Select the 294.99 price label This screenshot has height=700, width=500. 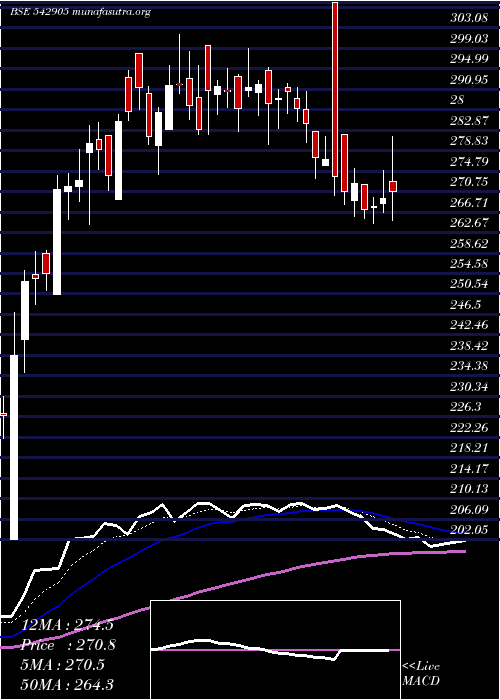coord(469,59)
